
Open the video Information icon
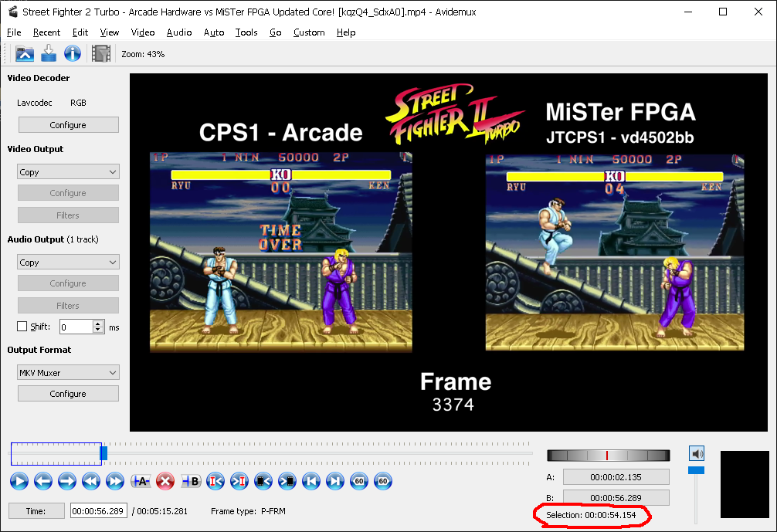tap(73, 53)
